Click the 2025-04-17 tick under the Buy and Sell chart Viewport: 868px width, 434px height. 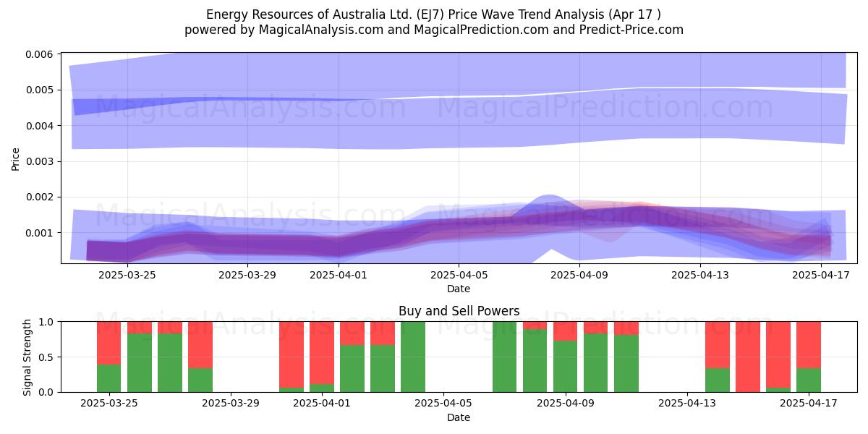[x=809, y=404]
